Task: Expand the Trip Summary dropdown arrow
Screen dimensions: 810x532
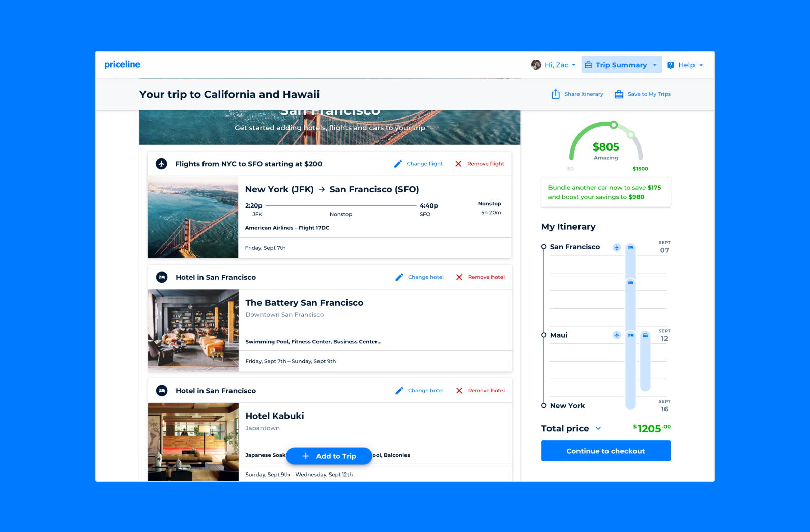Action: (654, 65)
